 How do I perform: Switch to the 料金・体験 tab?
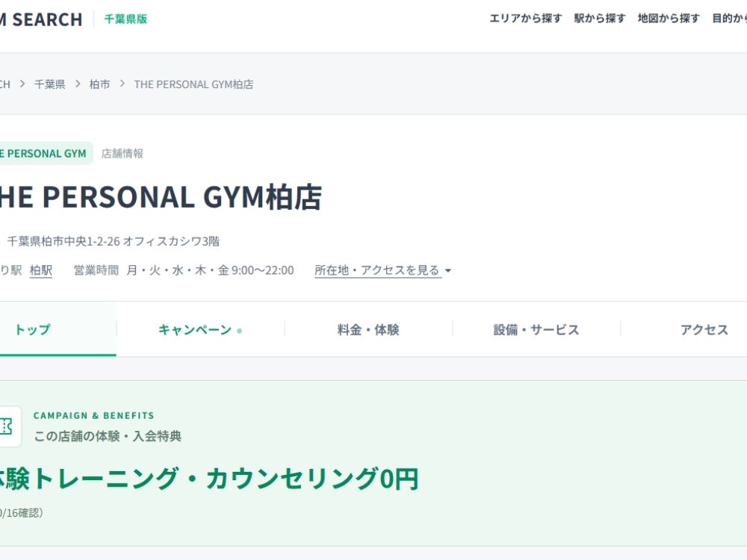[x=368, y=329]
